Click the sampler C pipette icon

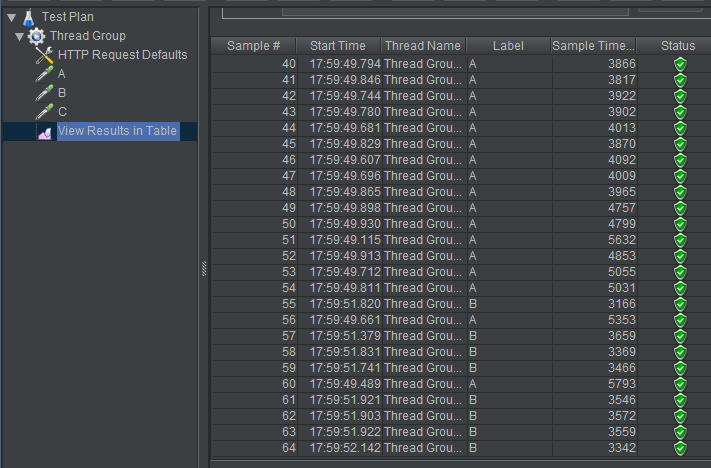point(44,112)
